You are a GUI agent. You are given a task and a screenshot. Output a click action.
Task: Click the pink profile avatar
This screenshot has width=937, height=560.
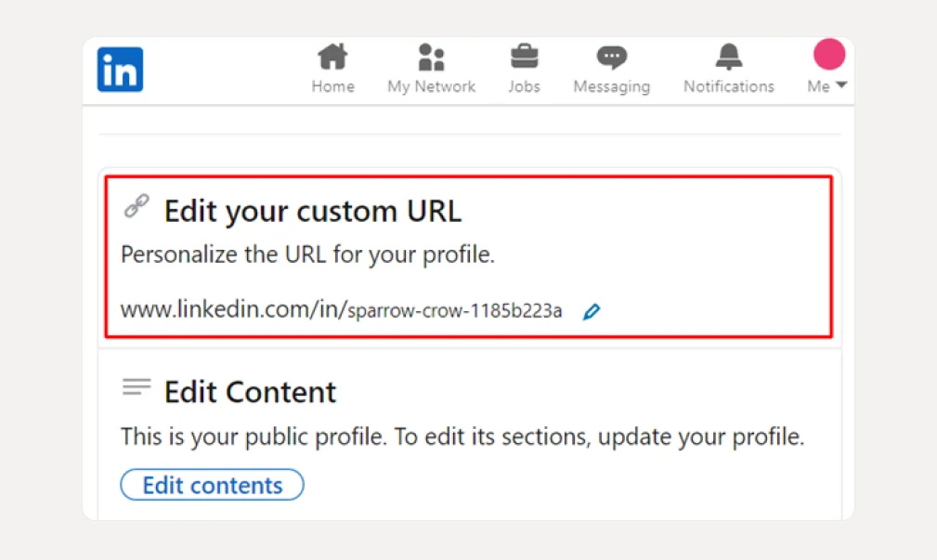828,54
